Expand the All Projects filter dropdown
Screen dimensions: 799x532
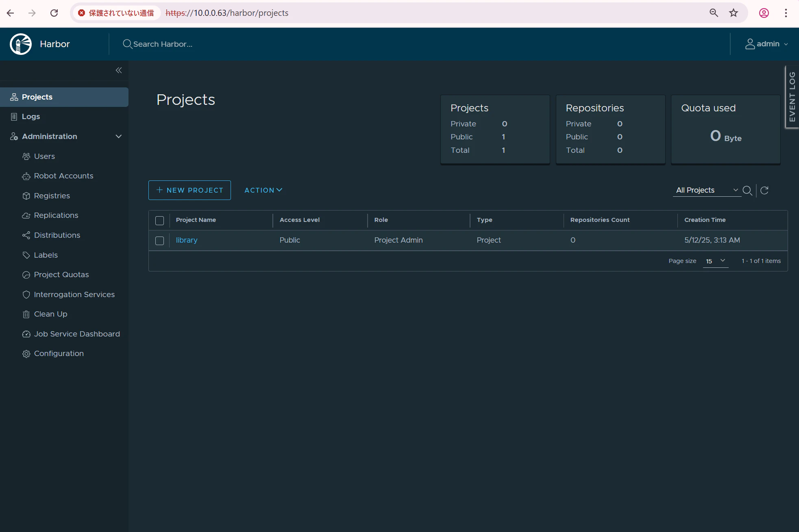tap(707, 190)
